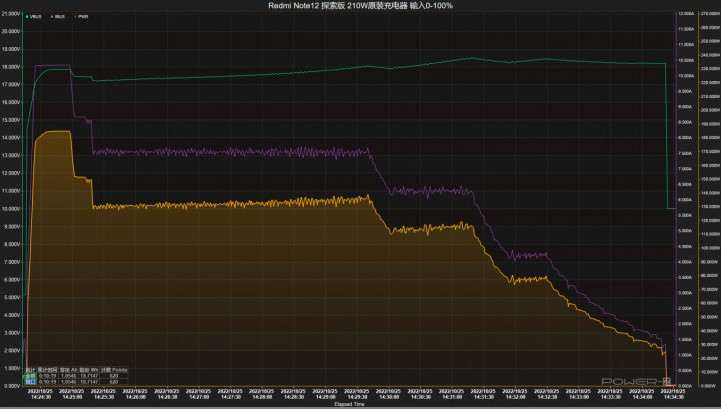Screen dimensions: 721x409
Task: Toggle the PWR series in the legend
Action: [82, 17]
